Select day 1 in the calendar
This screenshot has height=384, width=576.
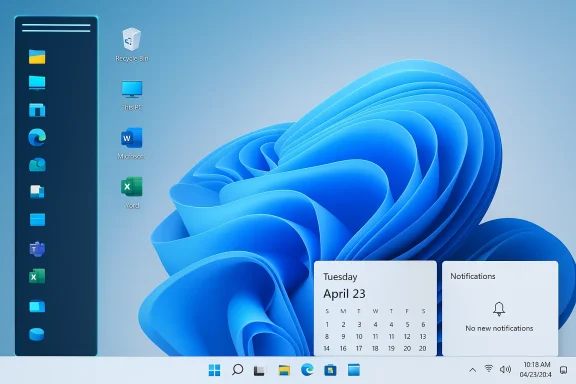(x=327, y=325)
